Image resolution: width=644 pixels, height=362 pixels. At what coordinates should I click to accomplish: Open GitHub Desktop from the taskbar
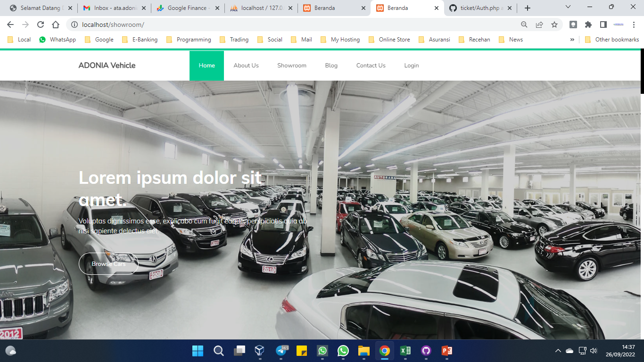pyautogui.click(x=426, y=351)
